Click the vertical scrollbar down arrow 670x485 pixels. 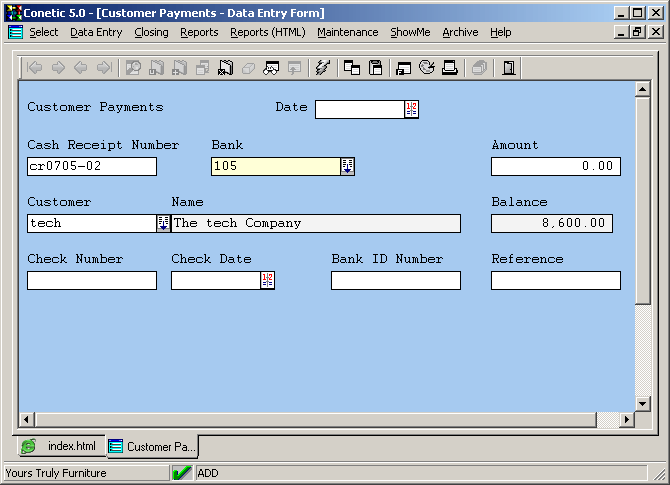tap(643, 404)
